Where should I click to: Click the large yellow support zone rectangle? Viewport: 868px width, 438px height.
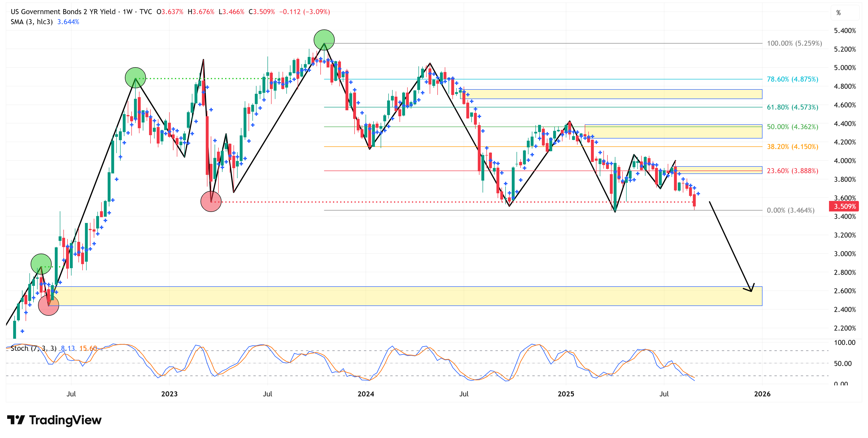pos(404,296)
